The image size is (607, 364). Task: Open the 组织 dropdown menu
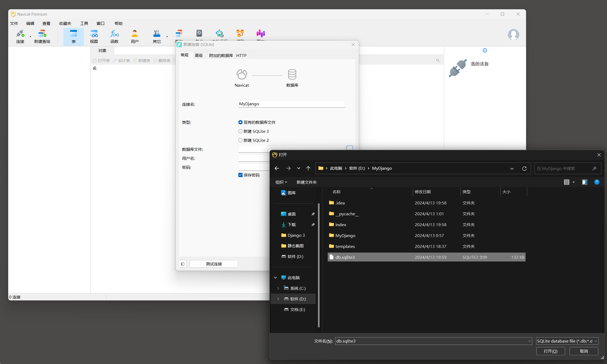point(281,182)
